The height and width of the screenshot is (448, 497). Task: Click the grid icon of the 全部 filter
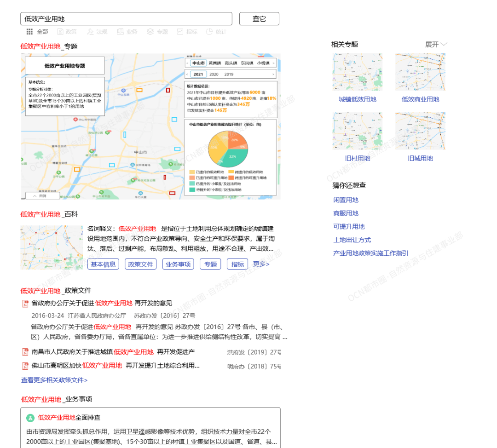point(29,32)
